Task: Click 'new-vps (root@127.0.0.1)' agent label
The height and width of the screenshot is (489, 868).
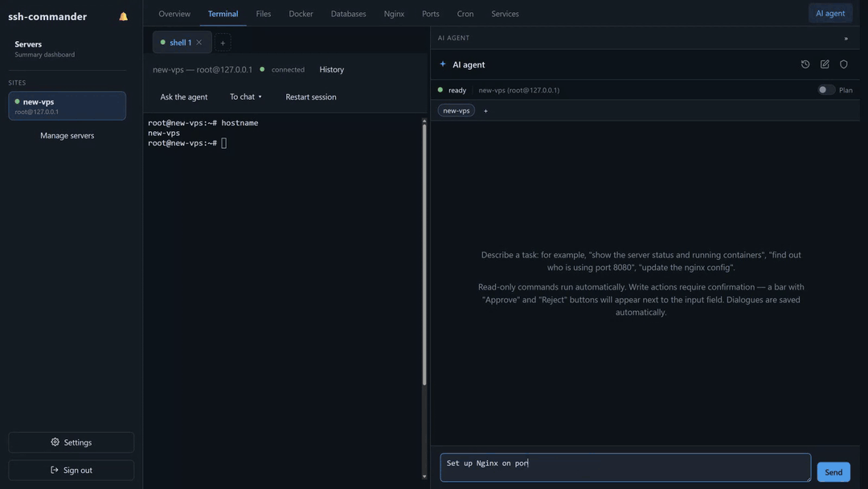Action: tap(518, 90)
